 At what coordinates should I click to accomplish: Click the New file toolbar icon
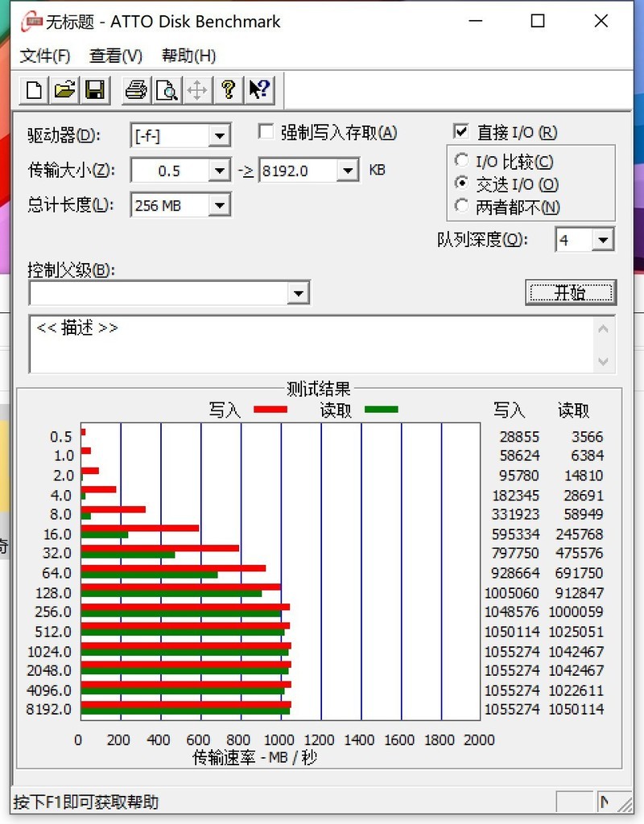pos(32,90)
